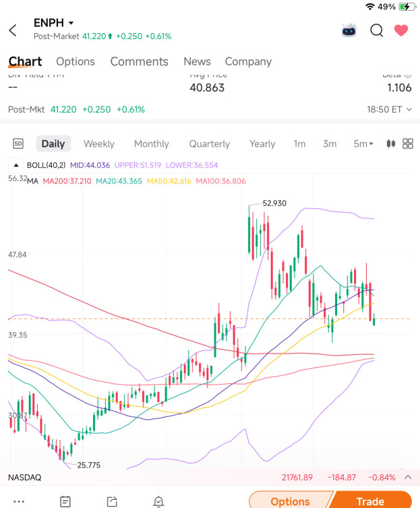
Task: Go back using the left arrow
Action: (x=13, y=30)
